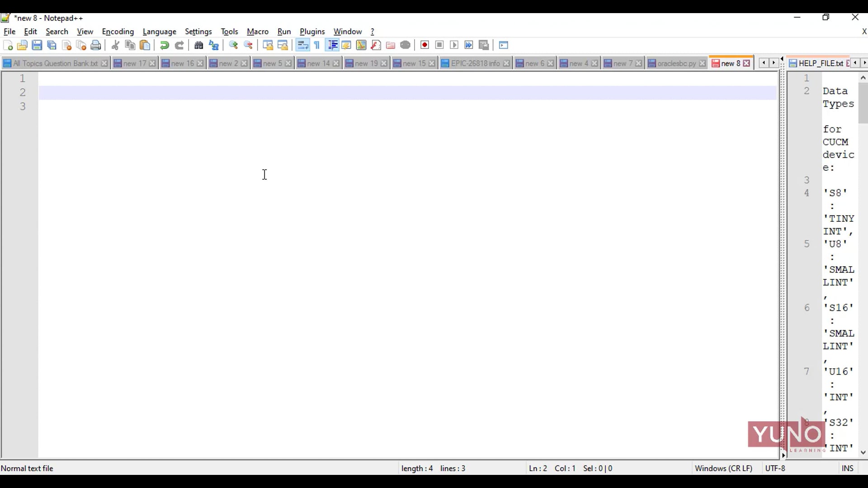This screenshot has width=868, height=488.
Task: Open Replace dialog from toolbar
Action: 214,45
